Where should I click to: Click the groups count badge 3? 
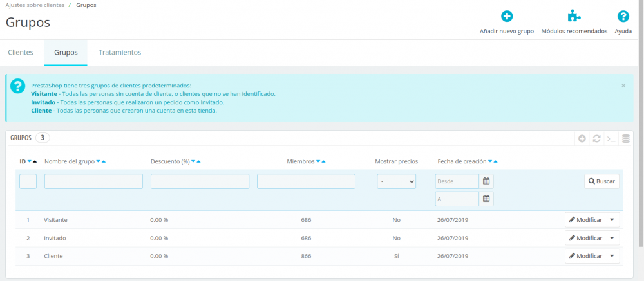click(43, 138)
